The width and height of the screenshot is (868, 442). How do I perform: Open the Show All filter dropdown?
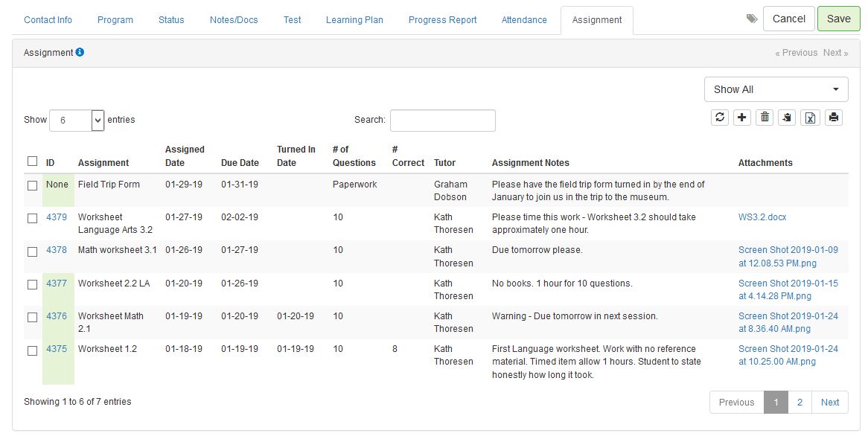(x=776, y=89)
